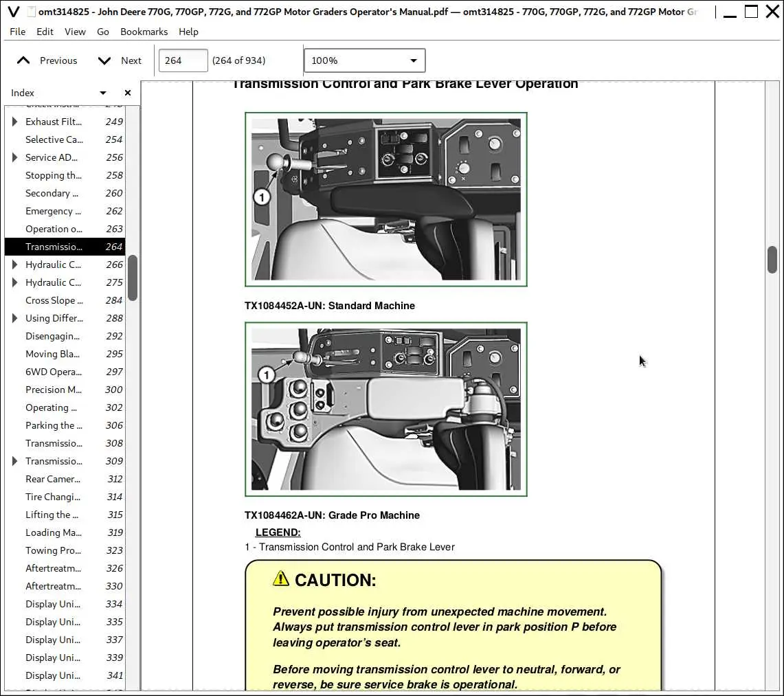Open Rear Camer... index entry
Viewport: 784px width, 696px height.
[x=65, y=479]
